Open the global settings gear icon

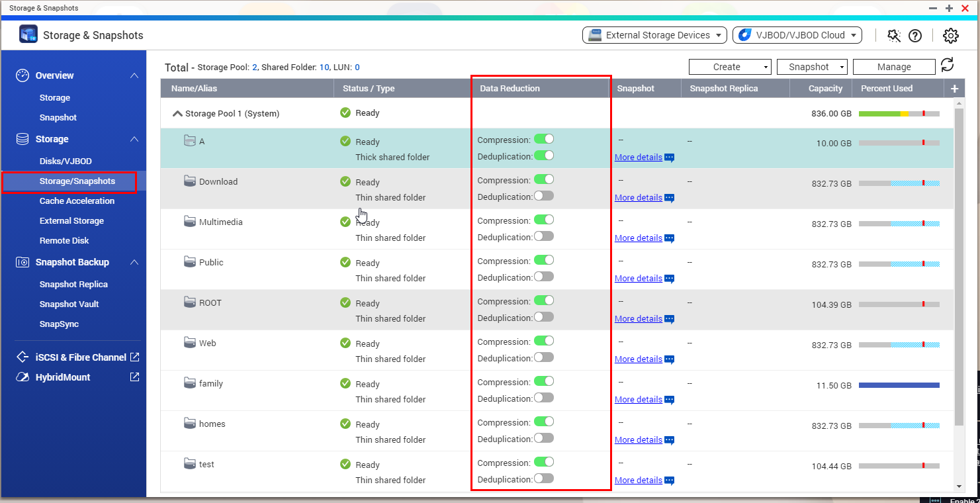pyautogui.click(x=950, y=36)
